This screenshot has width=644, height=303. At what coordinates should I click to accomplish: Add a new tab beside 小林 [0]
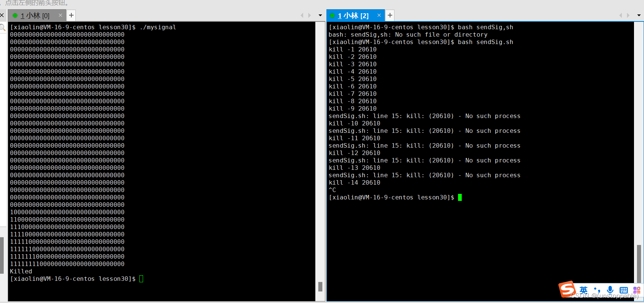71,15
